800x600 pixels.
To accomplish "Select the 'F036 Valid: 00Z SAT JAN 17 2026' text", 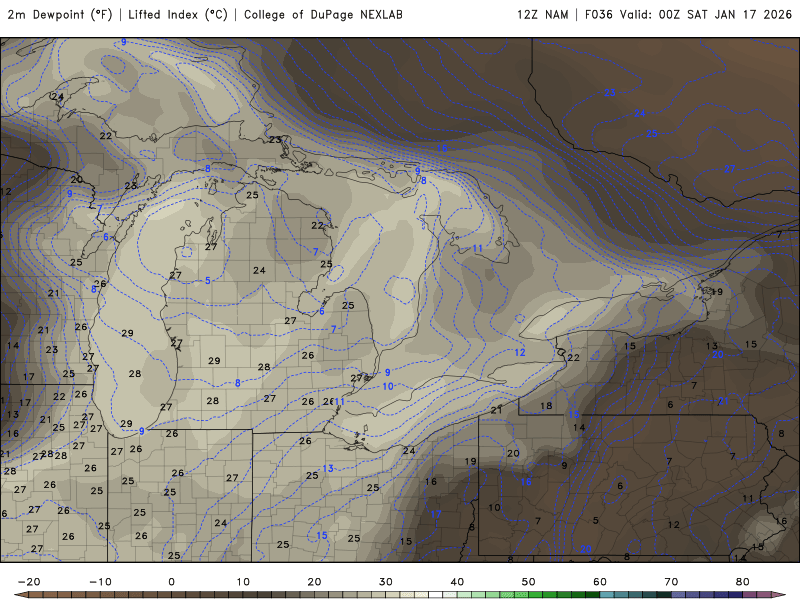I will point(688,15).
